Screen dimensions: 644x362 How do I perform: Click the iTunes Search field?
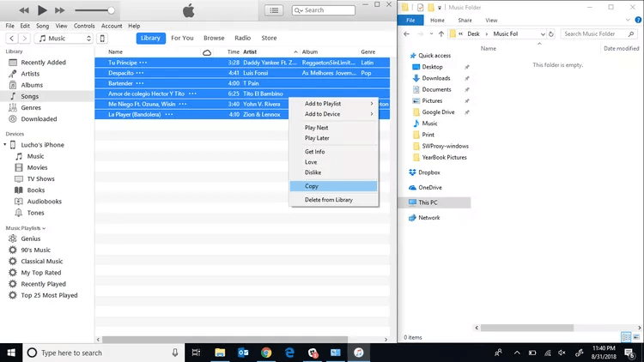(325, 10)
